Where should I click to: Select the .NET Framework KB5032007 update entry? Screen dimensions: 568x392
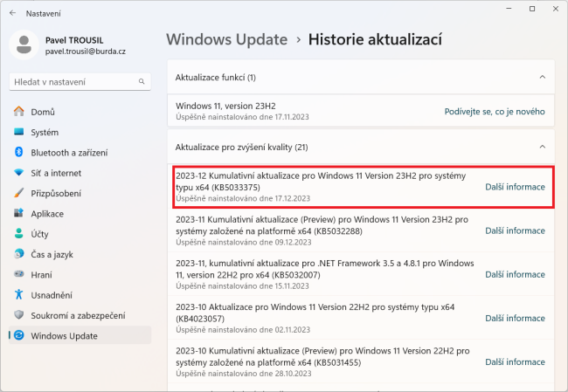click(361, 274)
